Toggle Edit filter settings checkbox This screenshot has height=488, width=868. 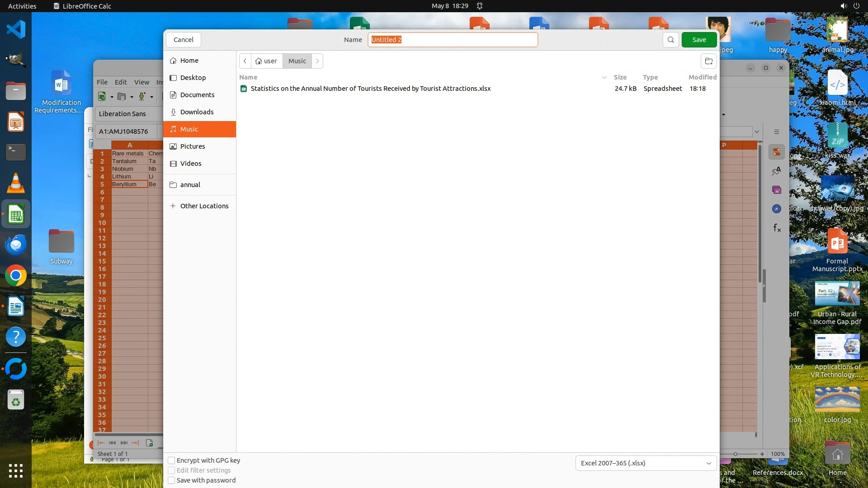[171, 470]
